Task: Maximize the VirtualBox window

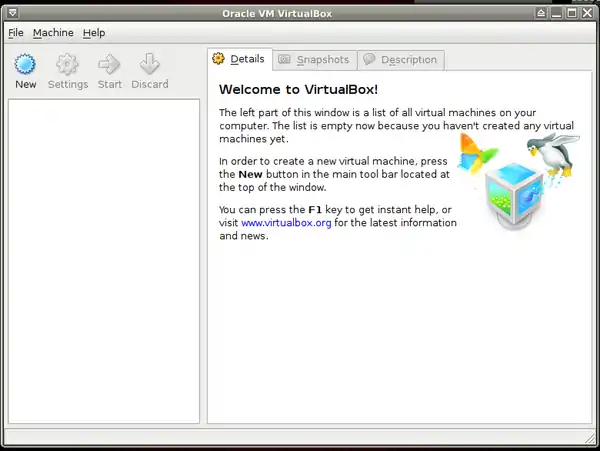Action: pyautogui.click(x=573, y=12)
